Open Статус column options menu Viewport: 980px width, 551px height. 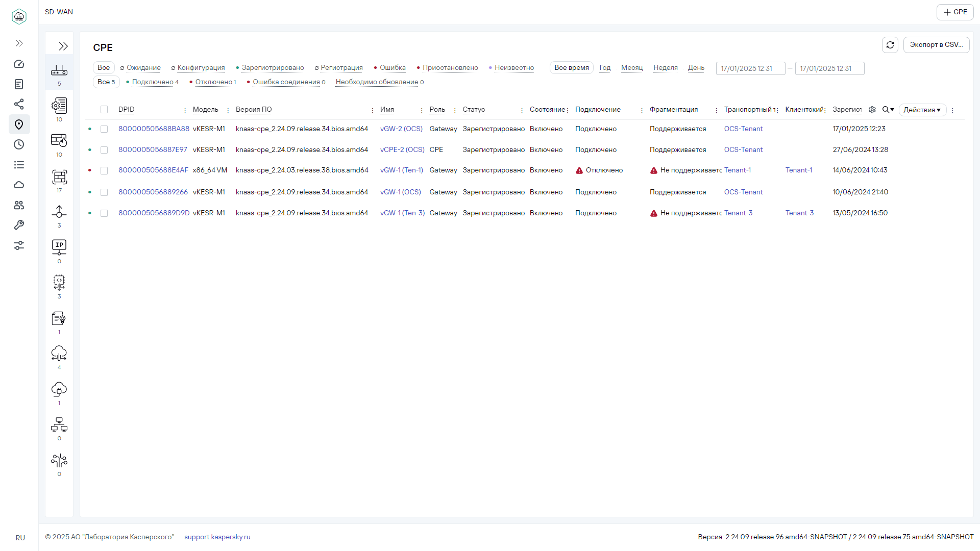tap(522, 110)
